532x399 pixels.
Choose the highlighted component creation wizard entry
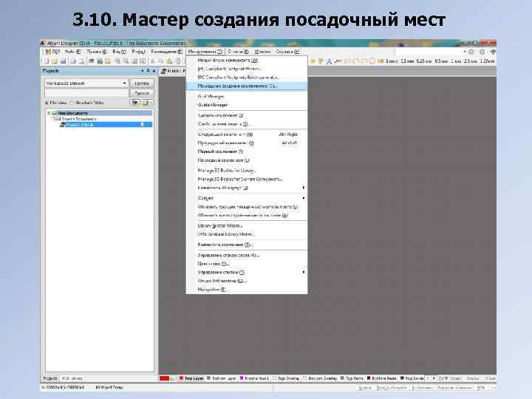247,86
